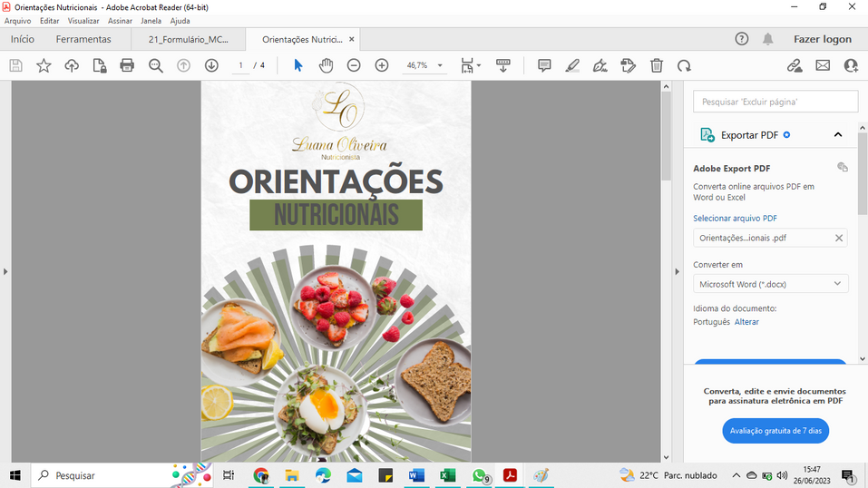Expand the left navigation pane arrow
Screen dimensions: 868x488
[x=5, y=271]
